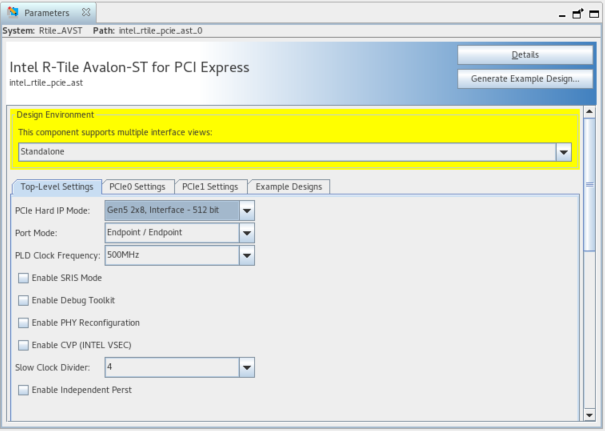Click the Design Environment group title
Screen dimensions: 605x431
click(55, 115)
